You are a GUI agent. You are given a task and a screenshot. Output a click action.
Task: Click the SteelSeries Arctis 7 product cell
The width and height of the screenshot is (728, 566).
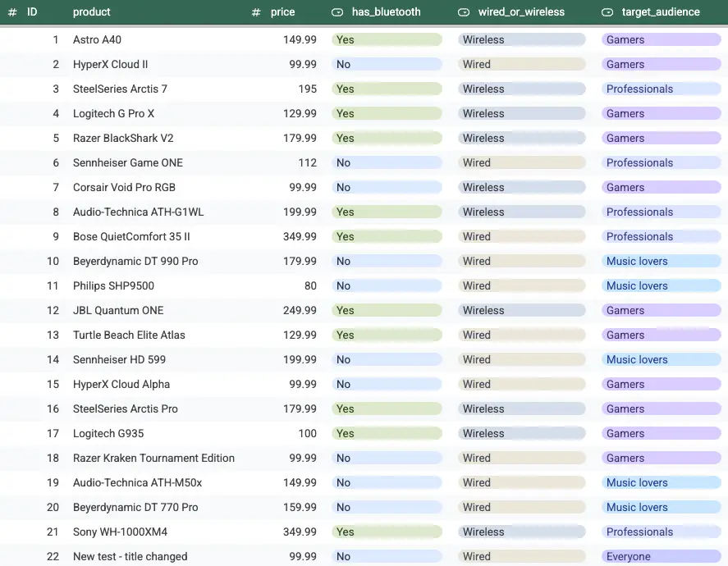click(x=120, y=89)
